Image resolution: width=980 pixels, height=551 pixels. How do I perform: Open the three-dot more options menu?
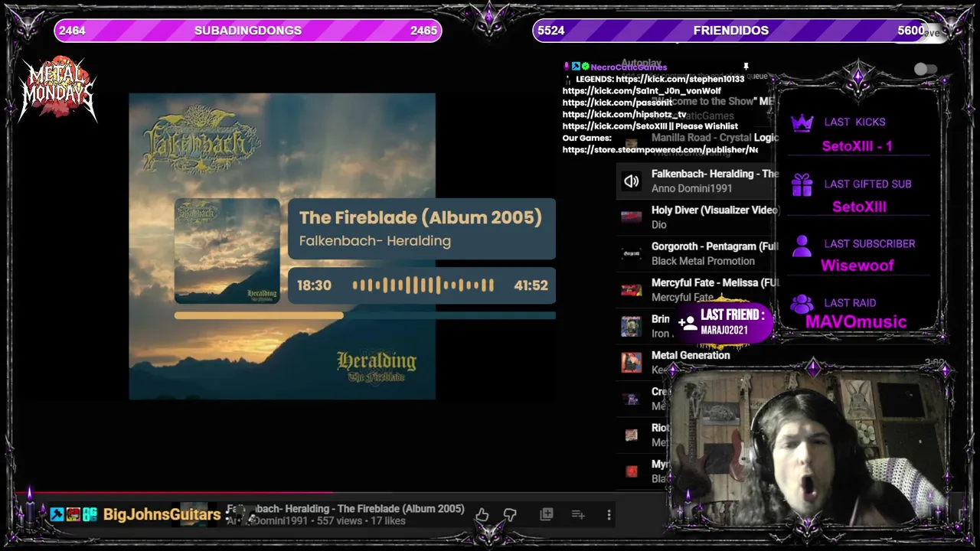click(x=609, y=515)
